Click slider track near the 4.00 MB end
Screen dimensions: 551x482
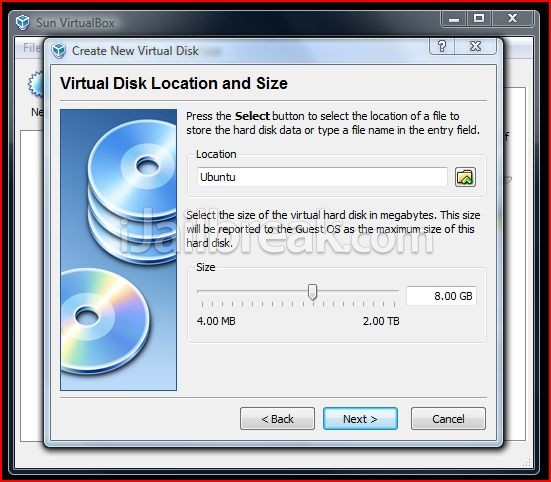pos(207,291)
